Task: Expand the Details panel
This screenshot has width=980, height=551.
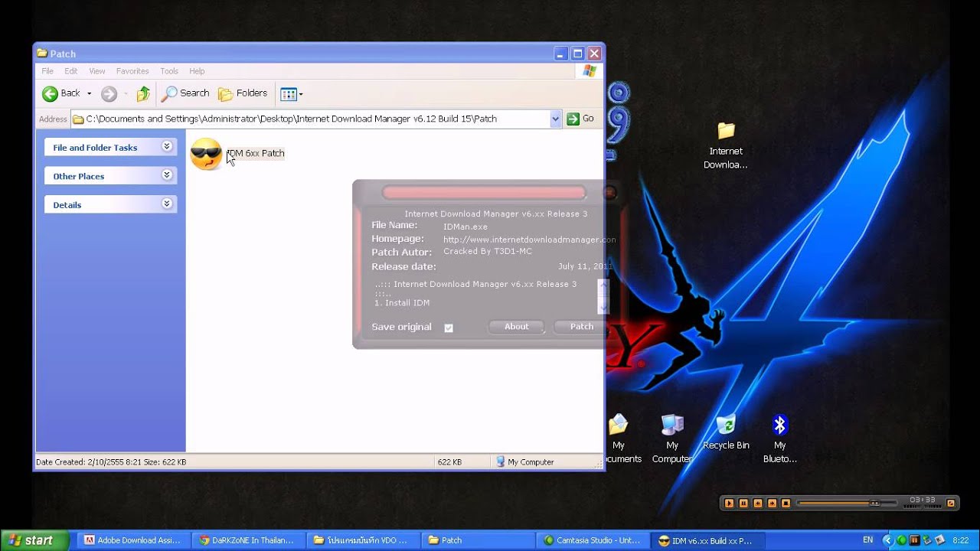Action: pyautogui.click(x=167, y=204)
